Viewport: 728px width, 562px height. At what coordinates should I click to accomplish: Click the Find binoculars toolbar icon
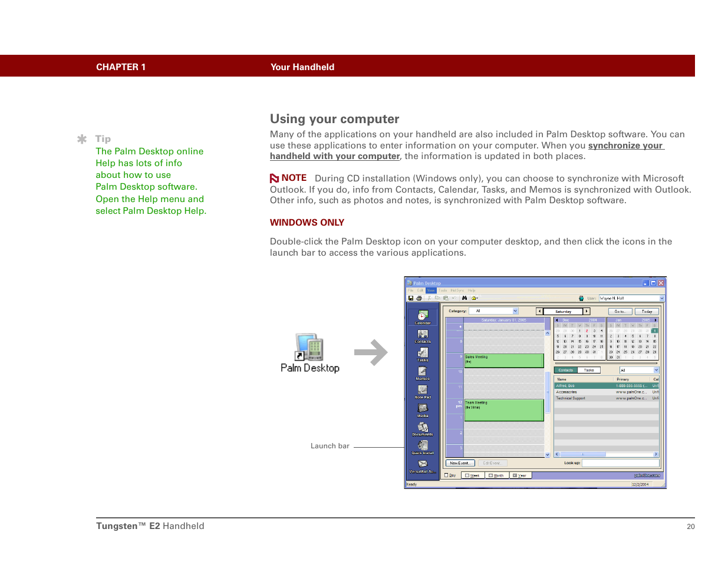click(465, 298)
